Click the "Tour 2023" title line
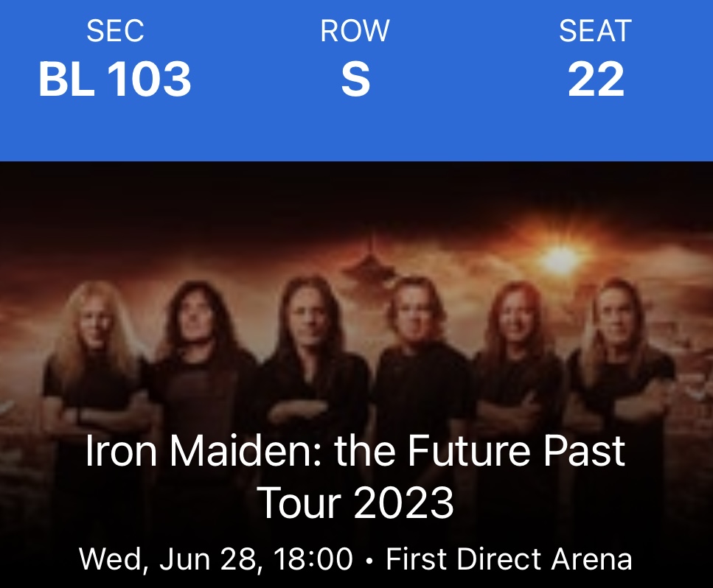This screenshot has width=713, height=588. point(355,503)
